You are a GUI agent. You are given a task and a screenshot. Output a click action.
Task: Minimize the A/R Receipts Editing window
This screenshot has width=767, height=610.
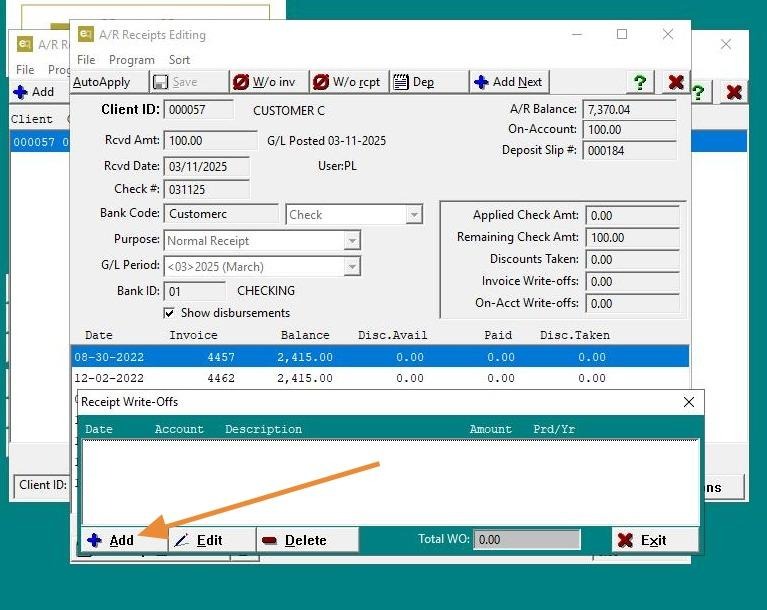pyautogui.click(x=577, y=34)
